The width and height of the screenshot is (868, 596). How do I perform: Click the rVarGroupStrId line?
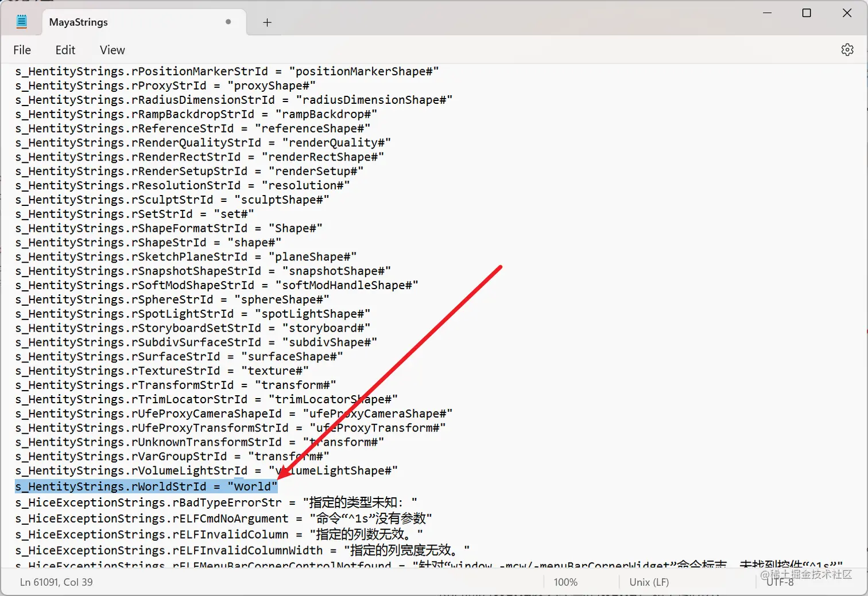[172, 456]
